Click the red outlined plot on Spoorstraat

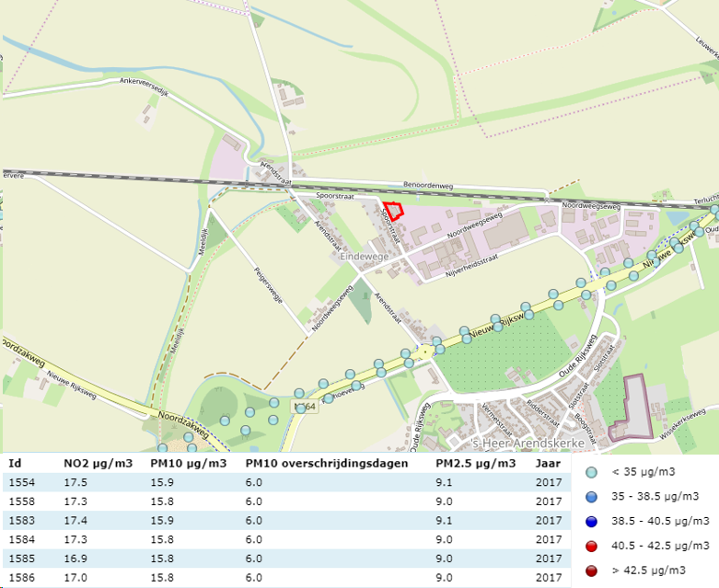(x=393, y=211)
